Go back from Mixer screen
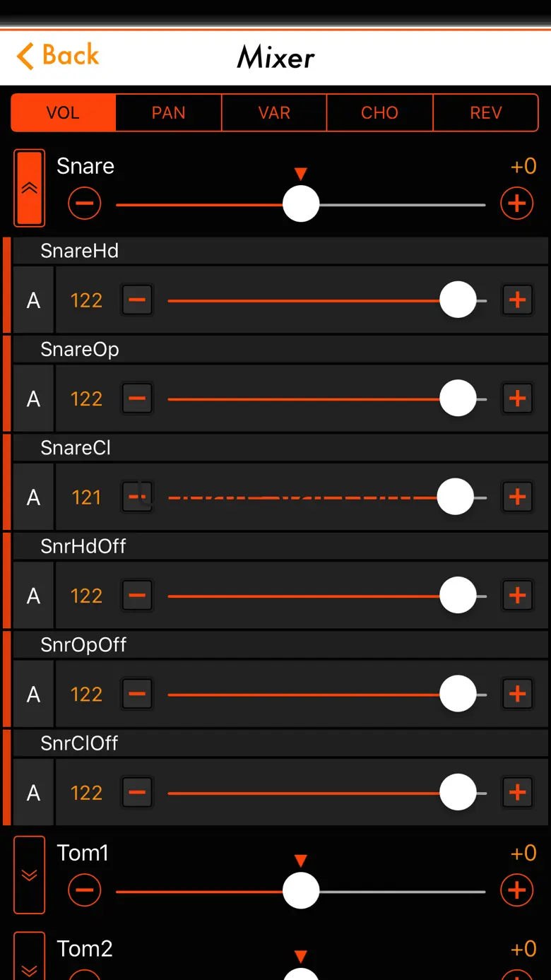Viewport: 551px width, 980px height. click(58, 56)
